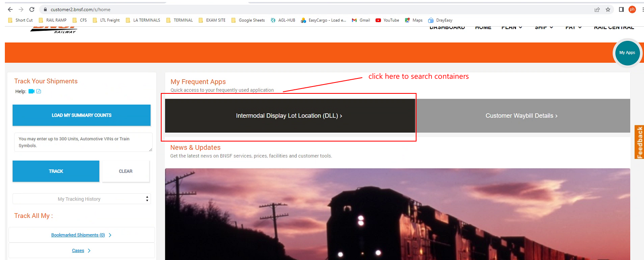Screen dimensions: 644x260
Task: Click the blue TRACK button
Action: 56,171
